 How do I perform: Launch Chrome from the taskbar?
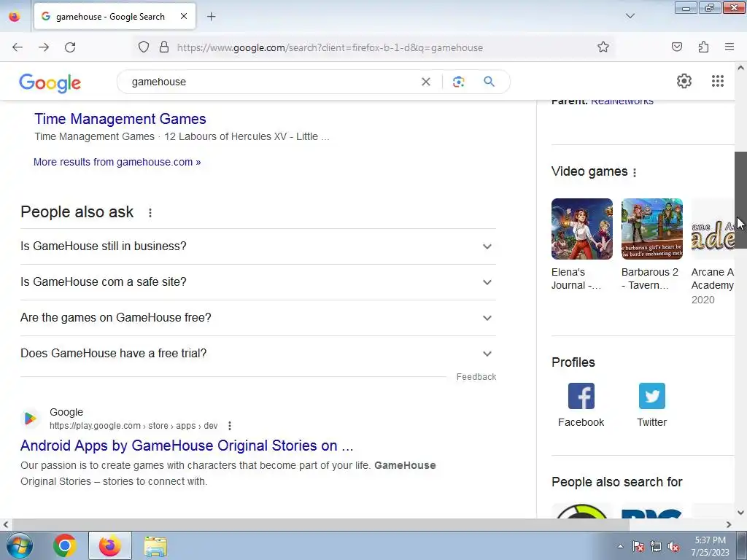coord(64,545)
